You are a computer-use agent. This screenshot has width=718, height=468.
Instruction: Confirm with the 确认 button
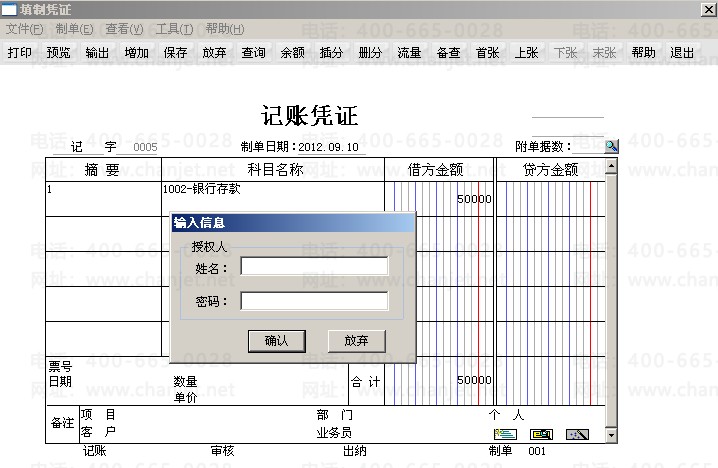tap(277, 341)
